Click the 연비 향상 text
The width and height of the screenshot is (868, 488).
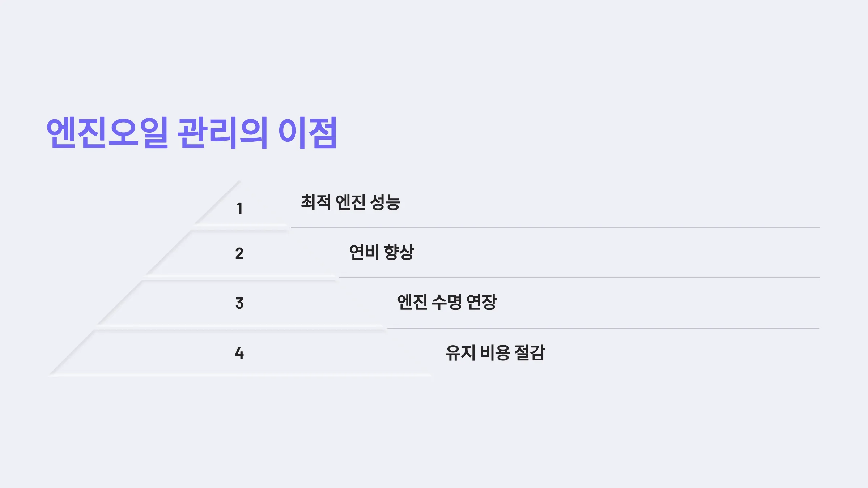tap(382, 252)
